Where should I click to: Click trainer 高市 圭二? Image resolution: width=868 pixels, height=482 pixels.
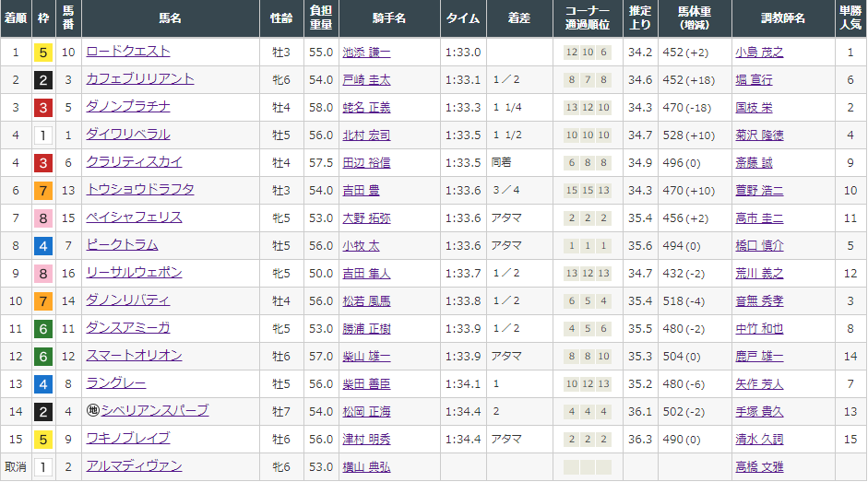[759, 218]
